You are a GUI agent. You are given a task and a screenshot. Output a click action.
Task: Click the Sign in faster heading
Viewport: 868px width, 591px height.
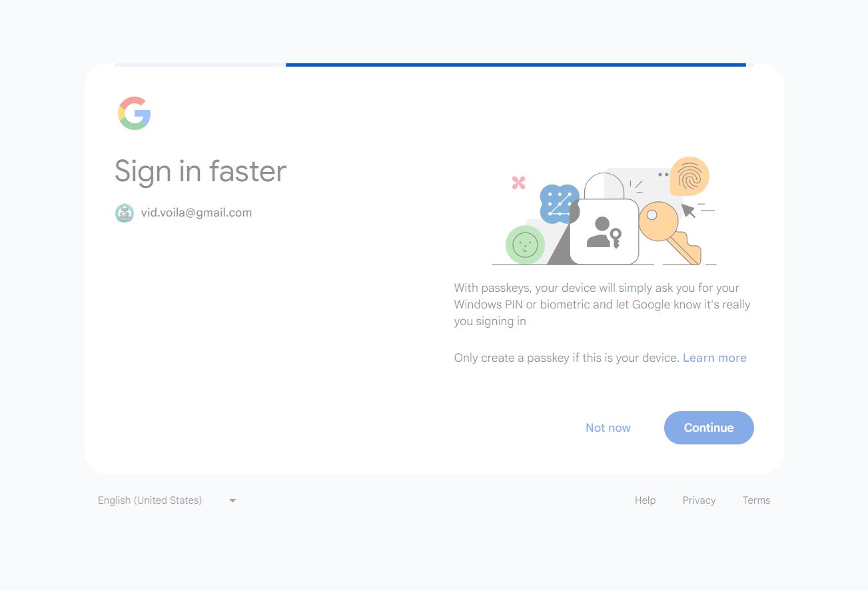click(x=201, y=171)
